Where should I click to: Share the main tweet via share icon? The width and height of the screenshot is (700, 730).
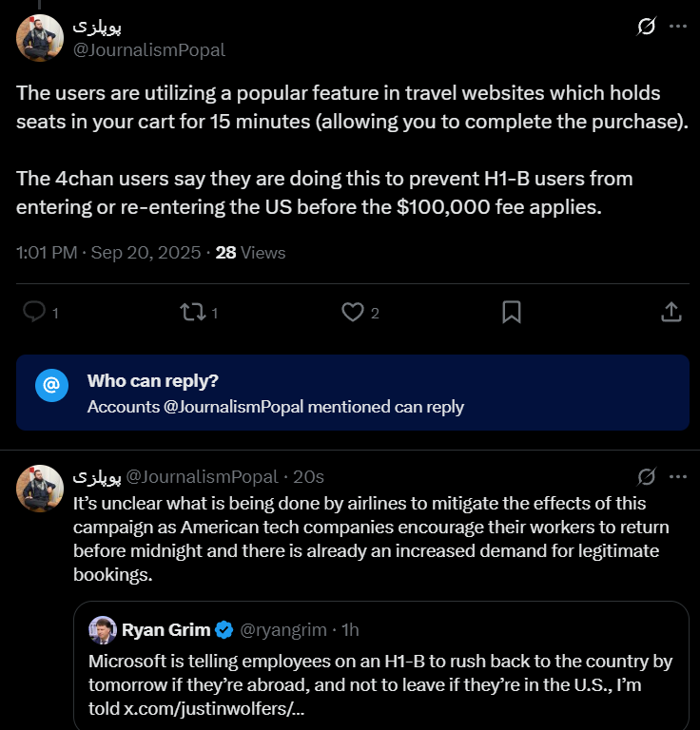(670, 312)
